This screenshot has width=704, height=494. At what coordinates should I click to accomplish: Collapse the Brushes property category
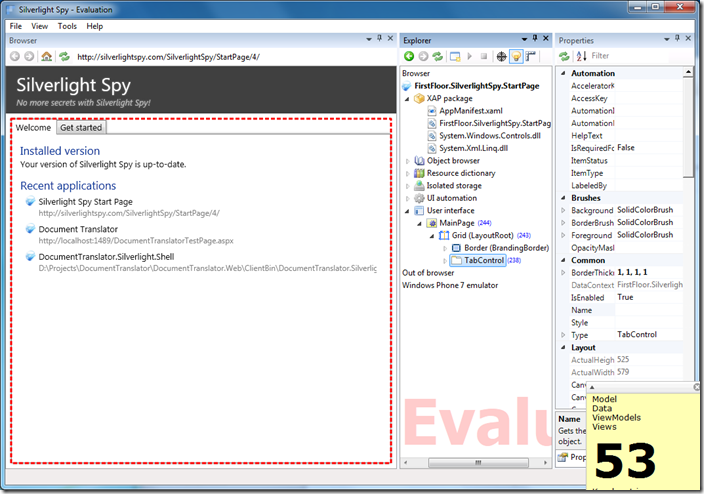[563, 198]
